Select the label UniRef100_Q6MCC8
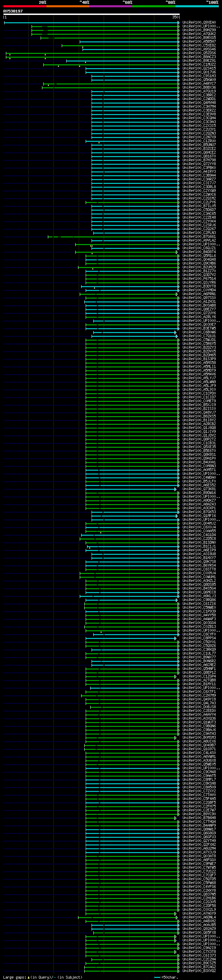Screen dimensions: 222x980 tap(199, 592)
